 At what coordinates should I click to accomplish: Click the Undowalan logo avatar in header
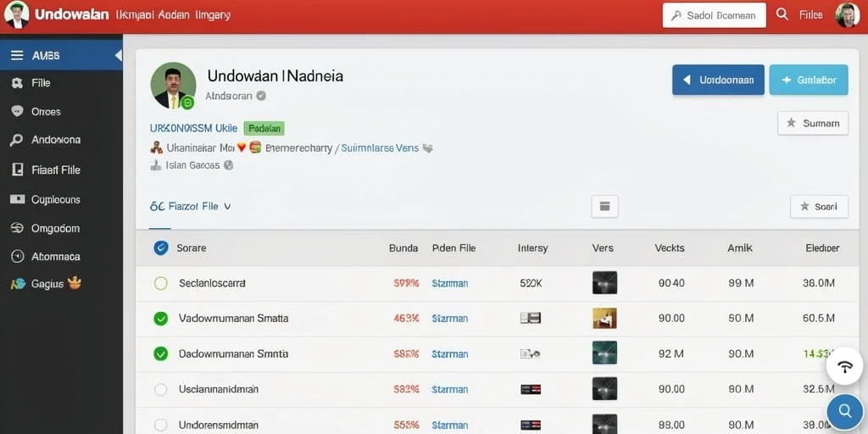pyautogui.click(x=16, y=15)
